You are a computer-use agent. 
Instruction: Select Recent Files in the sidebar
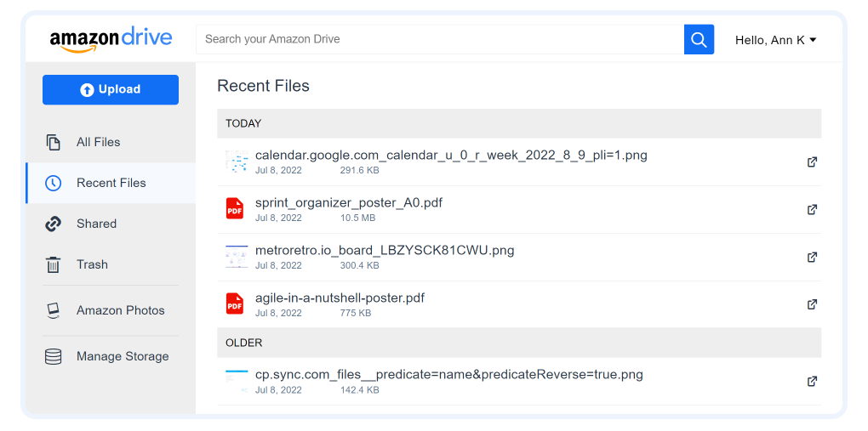[111, 183]
